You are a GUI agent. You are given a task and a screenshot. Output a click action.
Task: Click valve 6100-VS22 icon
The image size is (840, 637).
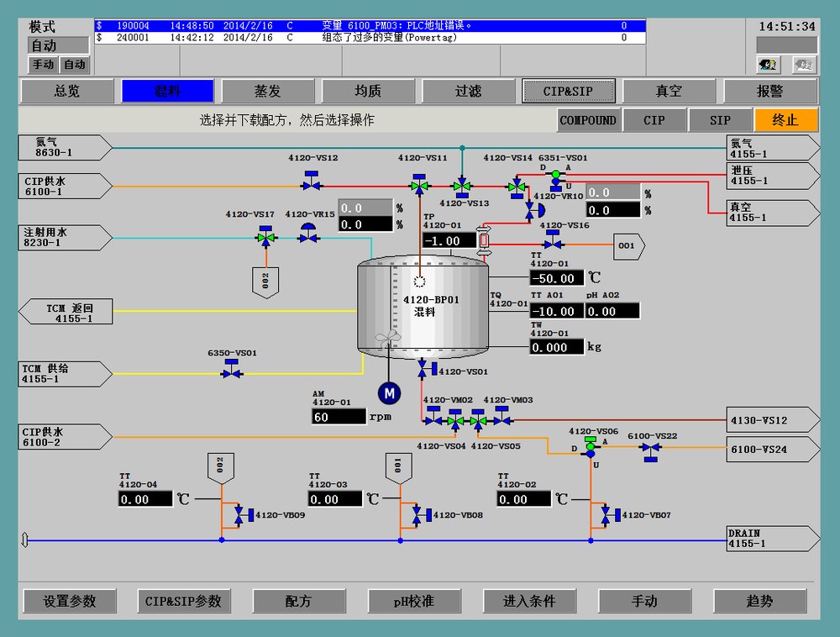click(x=651, y=451)
